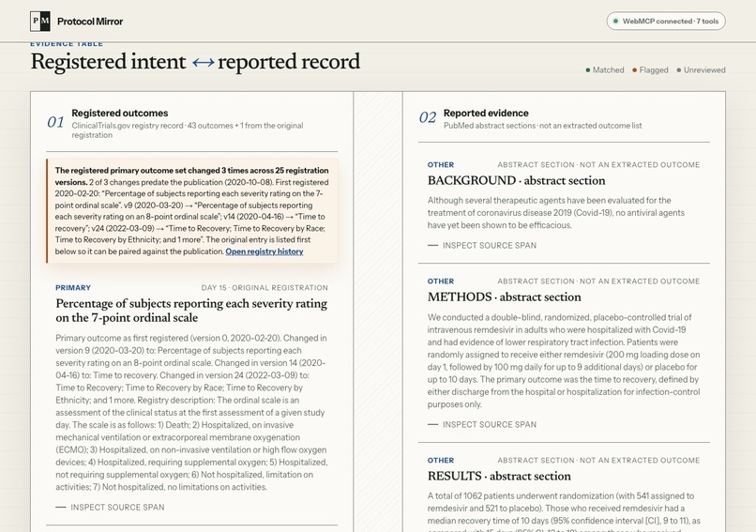Inspect source span for METHODS abstract section
This screenshot has height=532, width=756.
482,424
